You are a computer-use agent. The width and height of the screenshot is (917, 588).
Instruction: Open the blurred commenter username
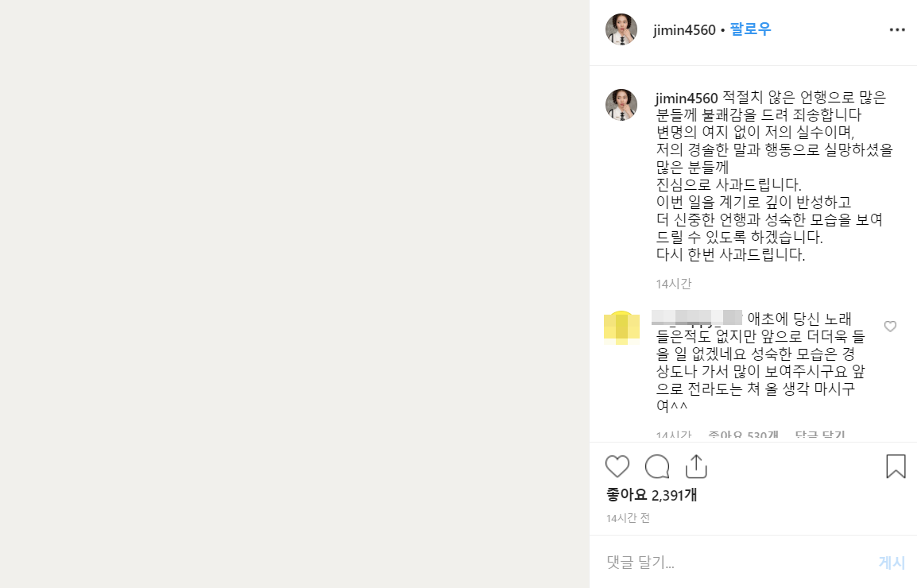click(x=697, y=318)
